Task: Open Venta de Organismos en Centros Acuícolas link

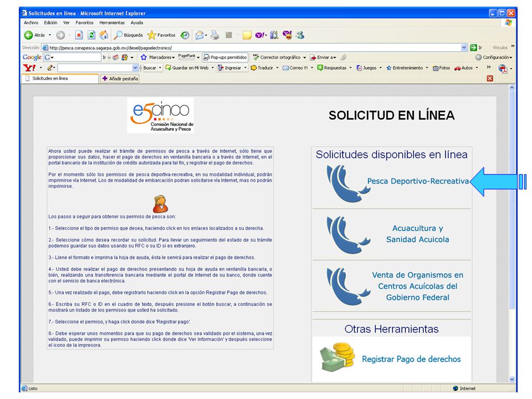Action: (418, 286)
